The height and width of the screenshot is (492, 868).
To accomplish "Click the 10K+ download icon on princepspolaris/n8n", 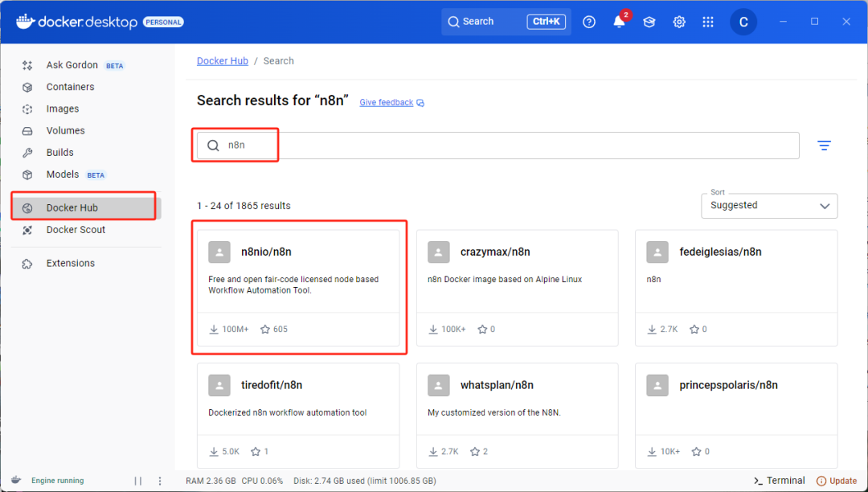I will pos(652,452).
